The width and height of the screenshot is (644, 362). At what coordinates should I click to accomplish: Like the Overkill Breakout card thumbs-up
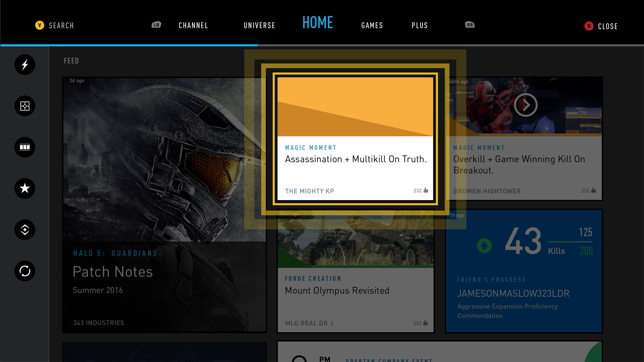[x=594, y=190]
